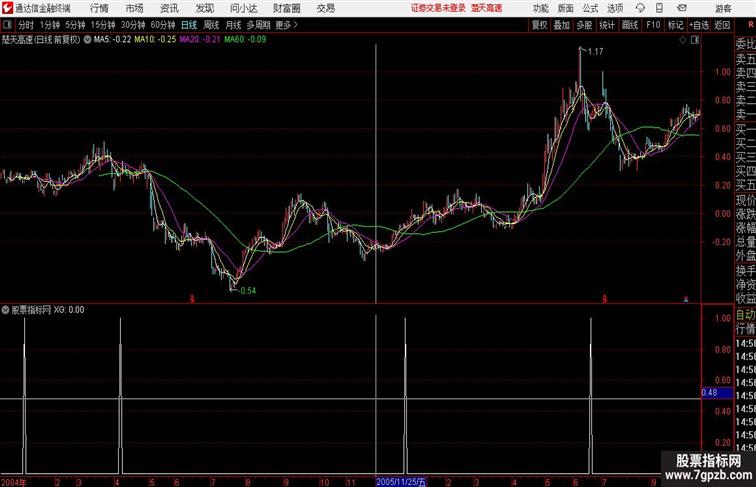Switch to the 30分钟 period tab
The width and height of the screenshot is (756, 487).
coord(133,25)
